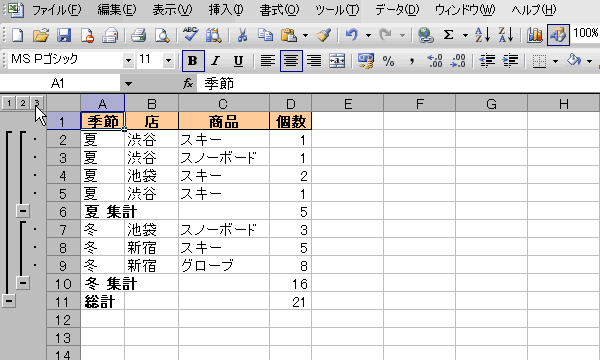
Task: Select the Cut scissors icon
Action: (242, 36)
